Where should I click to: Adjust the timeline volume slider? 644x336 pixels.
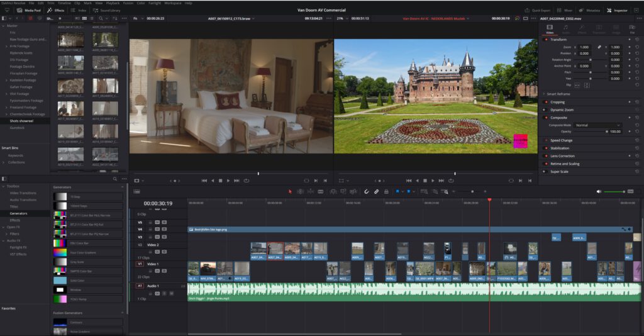[614, 191]
